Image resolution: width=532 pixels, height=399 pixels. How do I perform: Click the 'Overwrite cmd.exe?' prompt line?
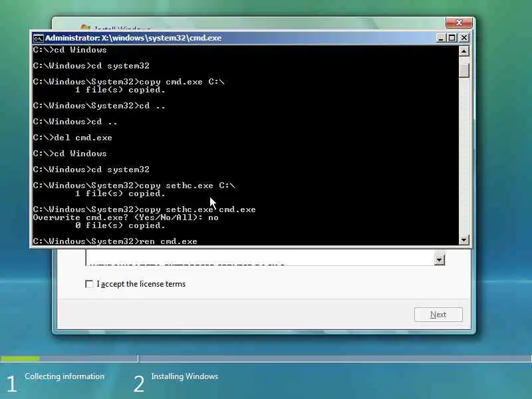click(126, 217)
